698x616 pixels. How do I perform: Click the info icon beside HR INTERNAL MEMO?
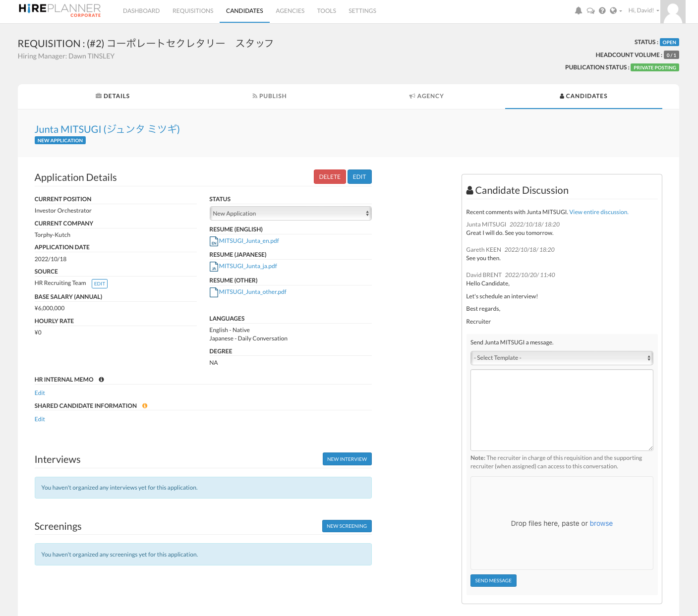(101, 379)
